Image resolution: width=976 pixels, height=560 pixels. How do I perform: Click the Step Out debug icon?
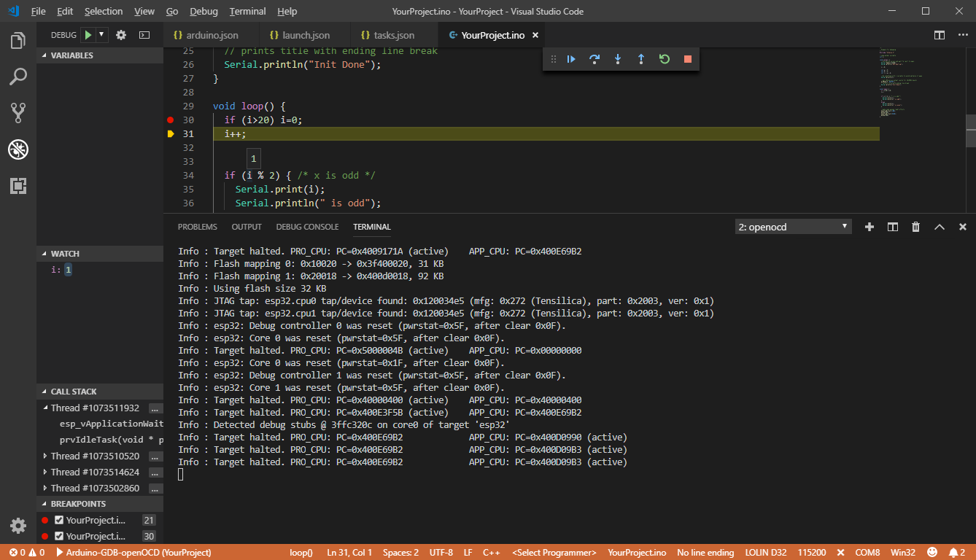click(x=641, y=59)
